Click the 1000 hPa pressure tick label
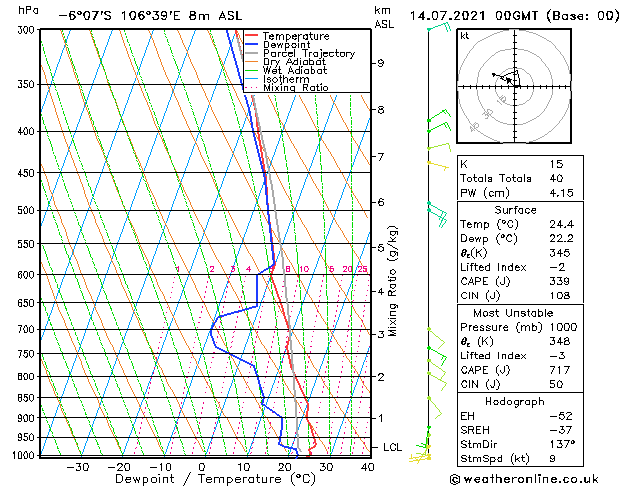 [x=26, y=456]
